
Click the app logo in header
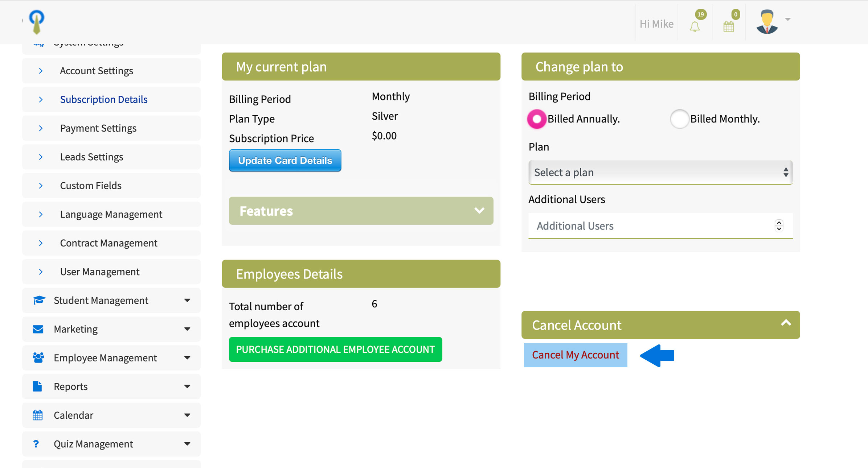[x=37, y=21]
